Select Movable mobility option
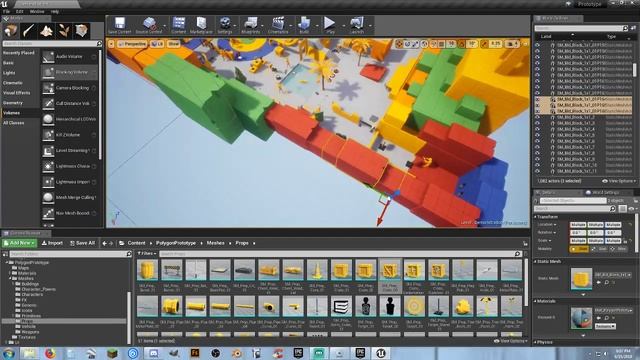This screenshot has height=360, width=640. [618, 249]
